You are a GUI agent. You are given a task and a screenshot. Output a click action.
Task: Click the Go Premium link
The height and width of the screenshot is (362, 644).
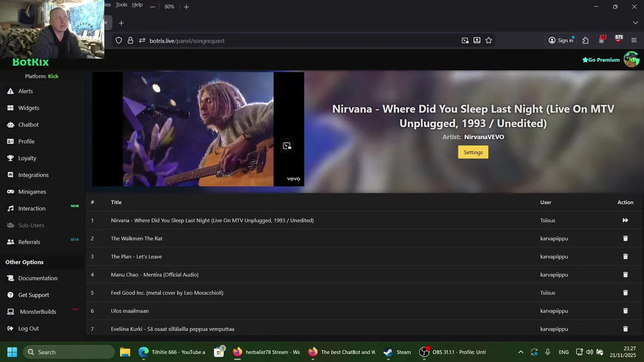601,60
